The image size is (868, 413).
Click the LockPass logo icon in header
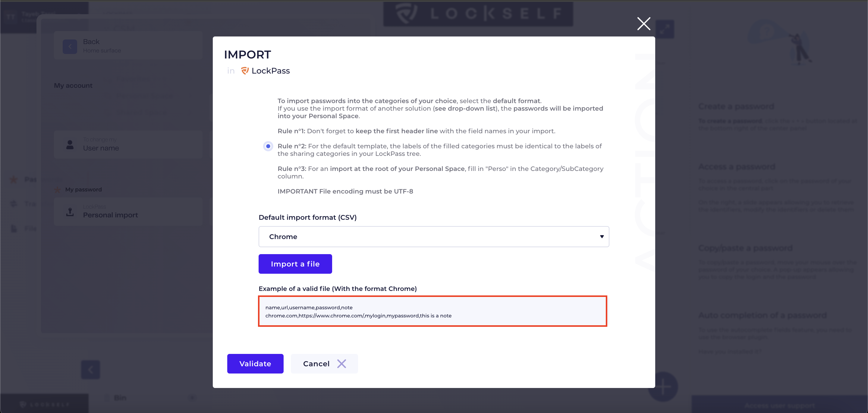coord(245,71)
